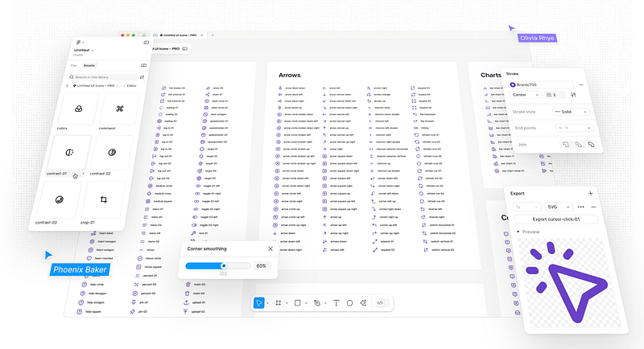The width and height of the screenshot is (644, 349).
Task: Click the Olivia Rhye cursor label
Action: pos(537,38)
